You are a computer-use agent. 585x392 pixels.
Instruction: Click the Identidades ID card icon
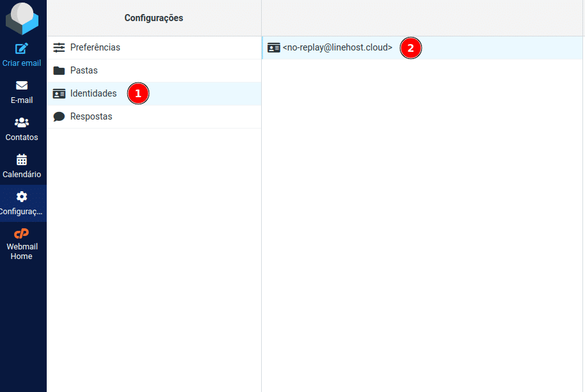60,93
